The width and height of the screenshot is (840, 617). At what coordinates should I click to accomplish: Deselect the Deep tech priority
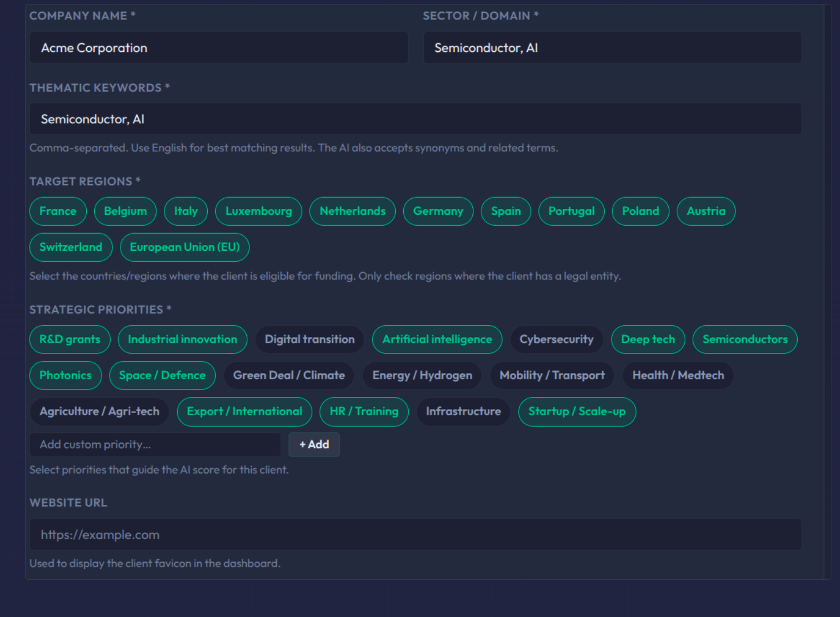(x=648, y=339)
